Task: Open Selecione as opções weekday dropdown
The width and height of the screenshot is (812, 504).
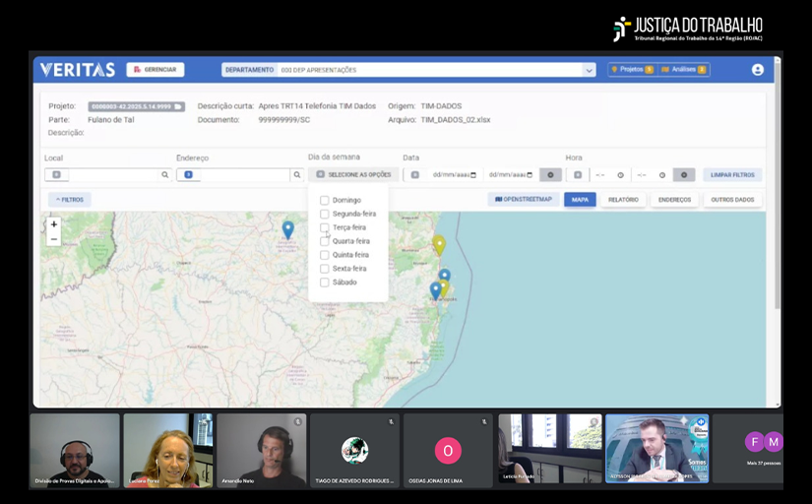Action: (353, 175)
